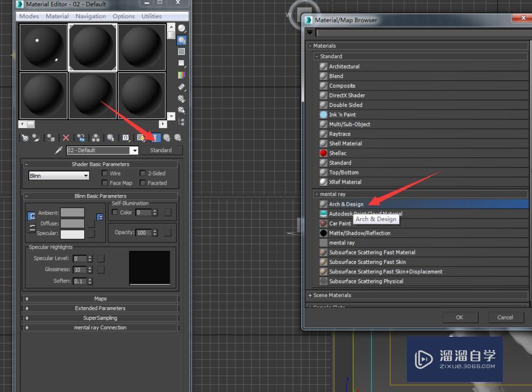Click Make Preview filmstrip icon
Image resolution: width=532 pixels, height=392 pixels.
point(182,87)
